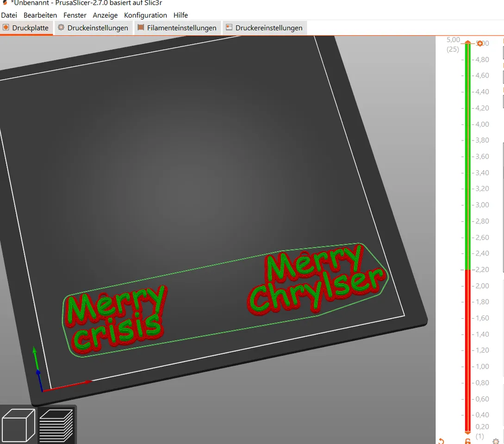
Task: Toggle the layer slider lock icon
Action: [468, 441]
